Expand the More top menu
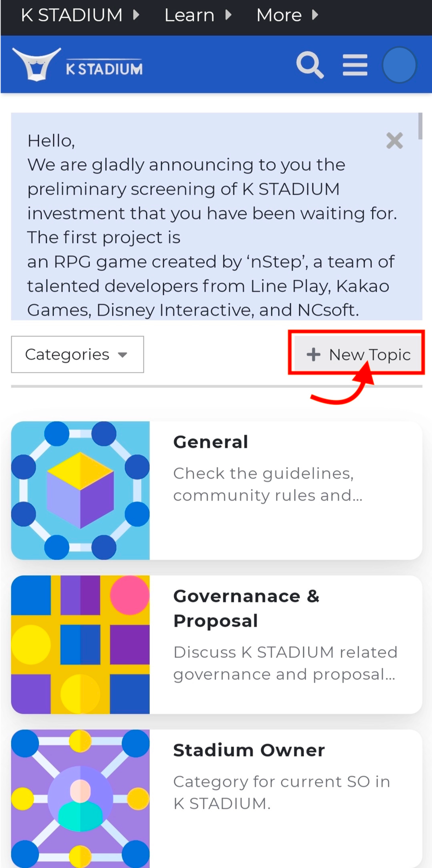 [x=287, y=15]
